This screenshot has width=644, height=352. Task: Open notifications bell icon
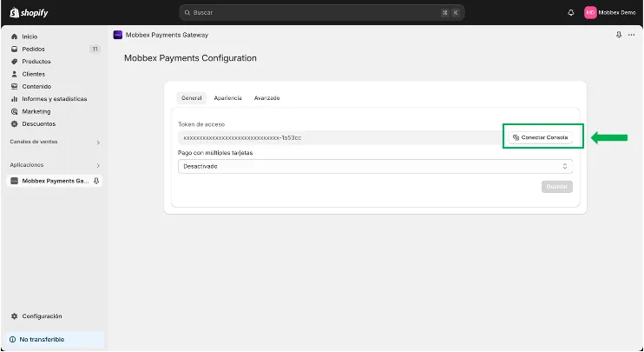(570, 13)
